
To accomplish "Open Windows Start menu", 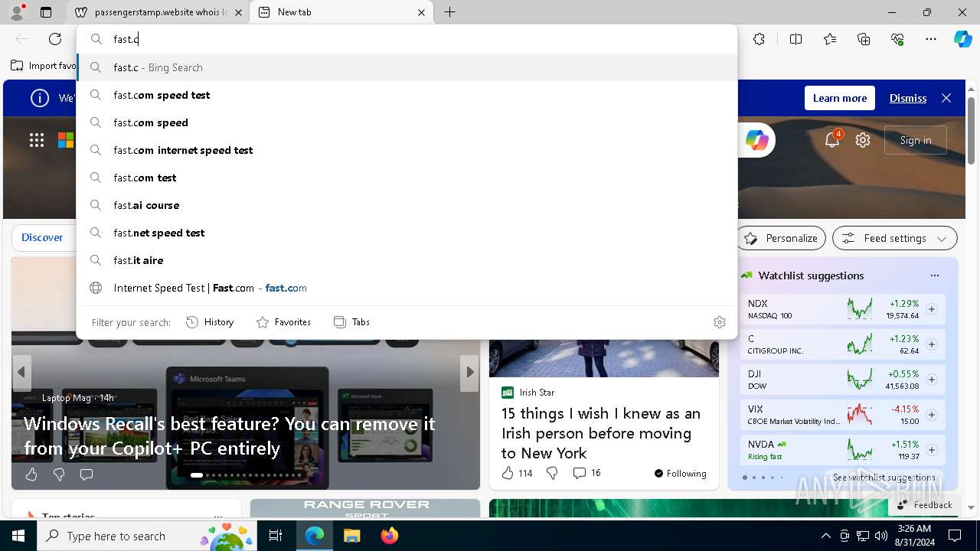I will pos(18,536).
